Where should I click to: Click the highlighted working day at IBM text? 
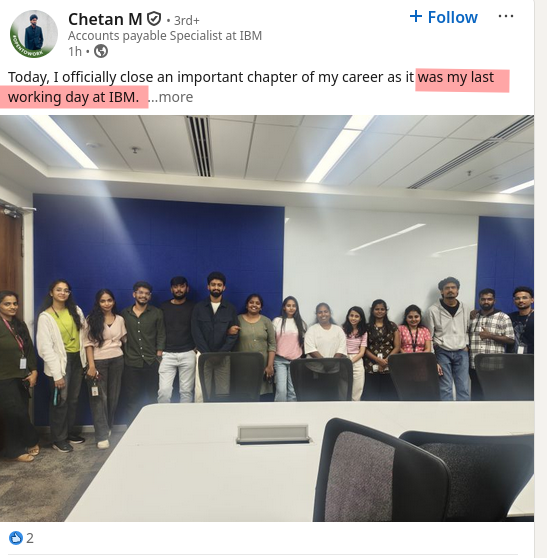click(73, 97)
